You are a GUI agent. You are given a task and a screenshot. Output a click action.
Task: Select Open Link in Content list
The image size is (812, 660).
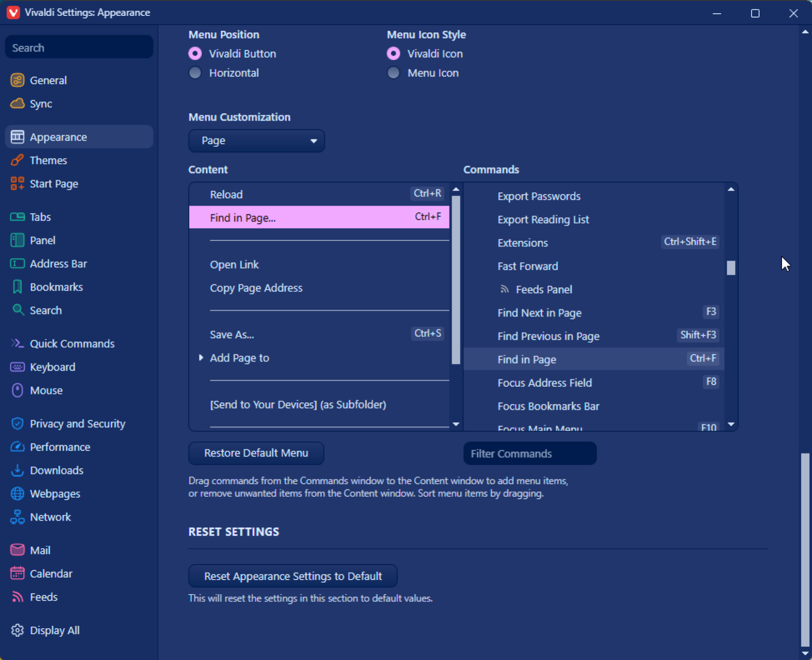(x=319, y=264)
